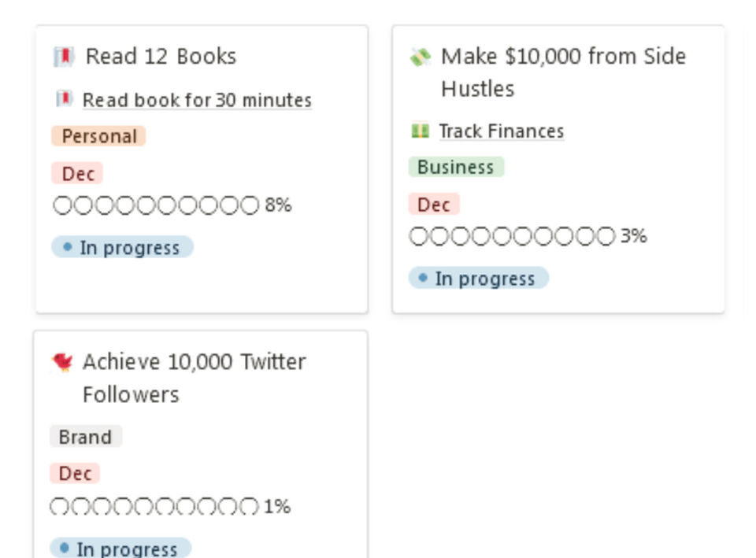The height and width of the screenshot is (558, 756).
Task: Click the 3% progress bar circles
Action: click(513, 236)
